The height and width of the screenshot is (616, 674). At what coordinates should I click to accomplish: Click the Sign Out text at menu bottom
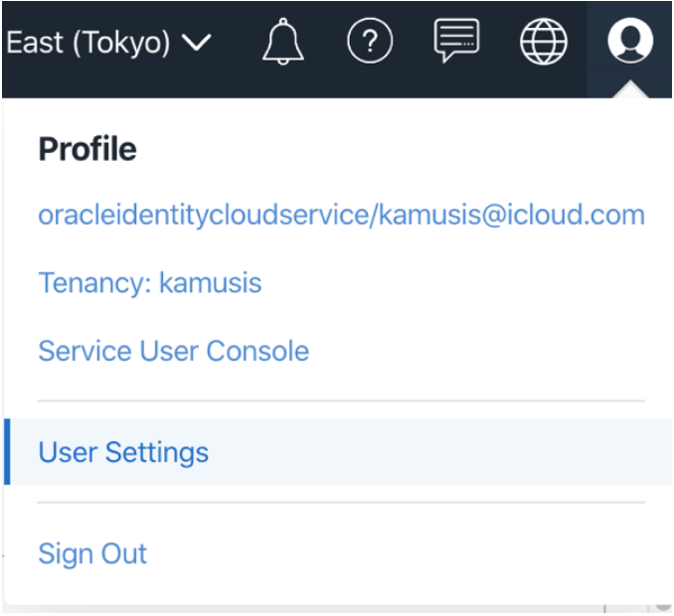coord(92,553)
